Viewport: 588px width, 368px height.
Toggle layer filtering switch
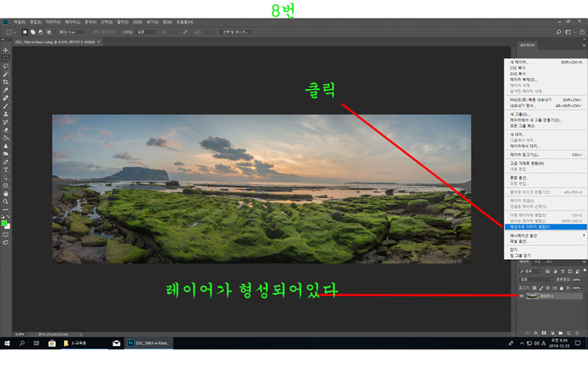[584, 270]
